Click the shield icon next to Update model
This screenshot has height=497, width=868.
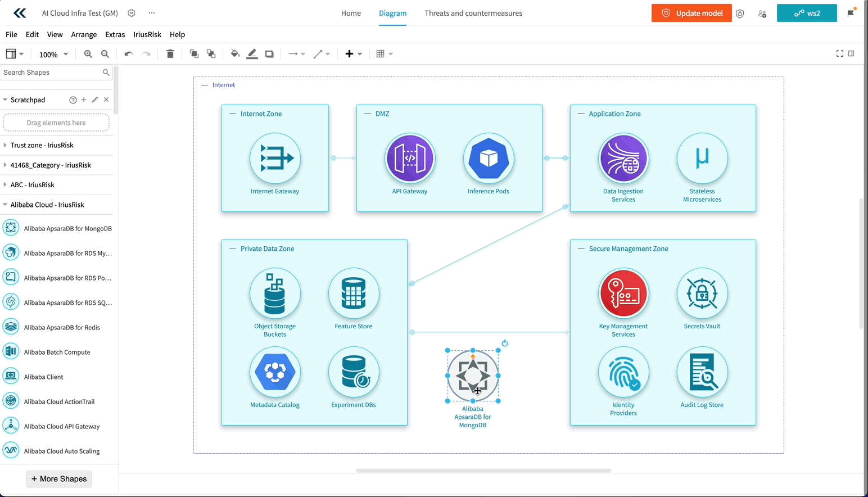(x=740, y=13)
